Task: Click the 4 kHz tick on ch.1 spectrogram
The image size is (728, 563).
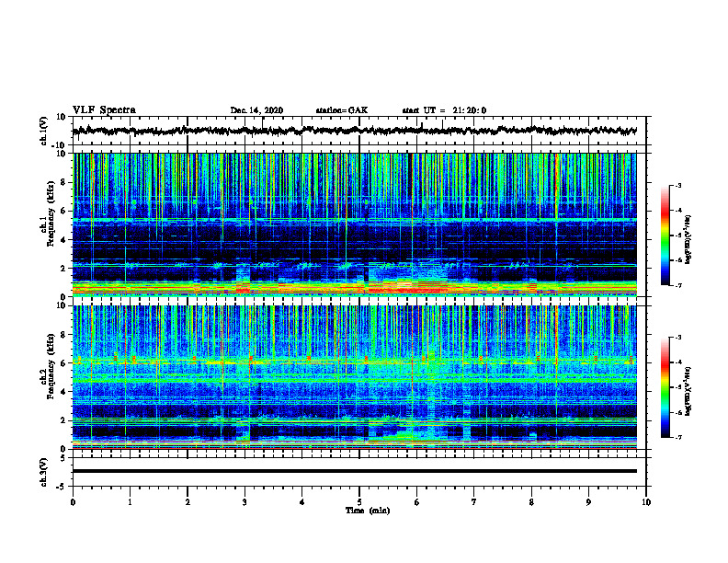Action: pyautogui.click(x=63, y=240)
